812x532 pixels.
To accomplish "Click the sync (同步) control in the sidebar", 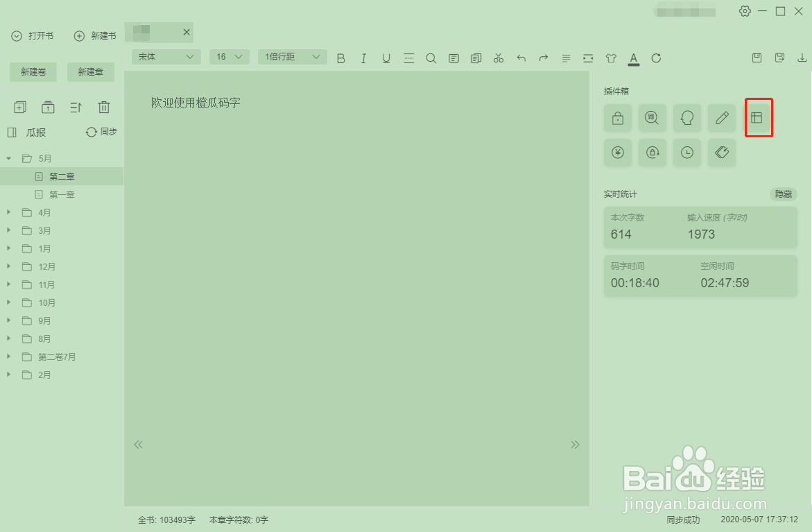I will 101,132.
